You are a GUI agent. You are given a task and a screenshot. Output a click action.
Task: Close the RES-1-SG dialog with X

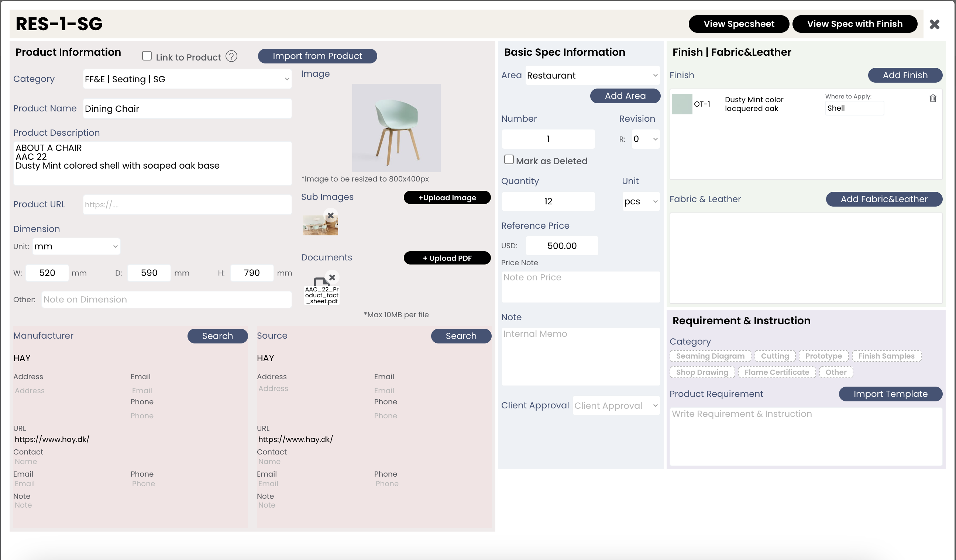[x=934, y=24]
